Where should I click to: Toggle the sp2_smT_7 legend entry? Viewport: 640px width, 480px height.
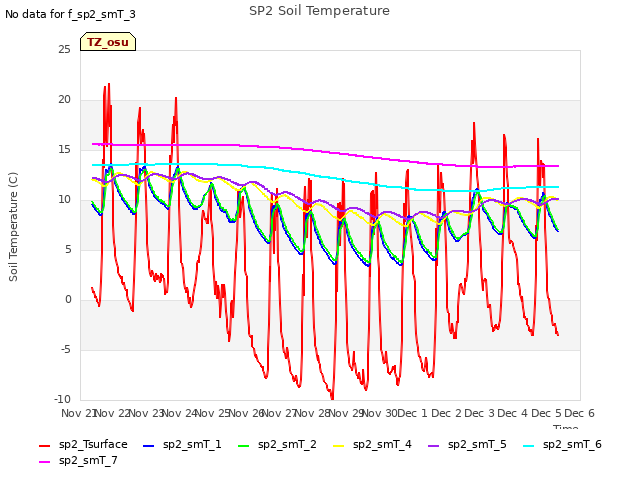(78, 460)
